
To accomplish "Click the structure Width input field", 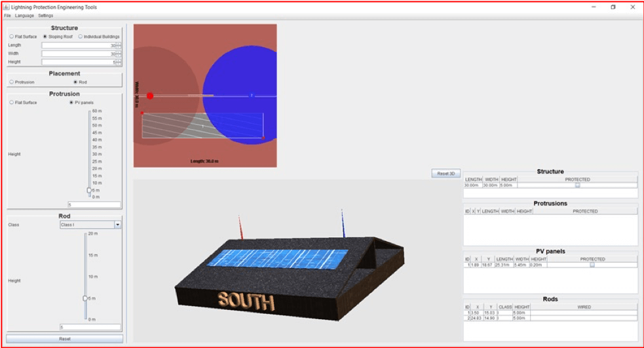I will (x=79, y=54).
